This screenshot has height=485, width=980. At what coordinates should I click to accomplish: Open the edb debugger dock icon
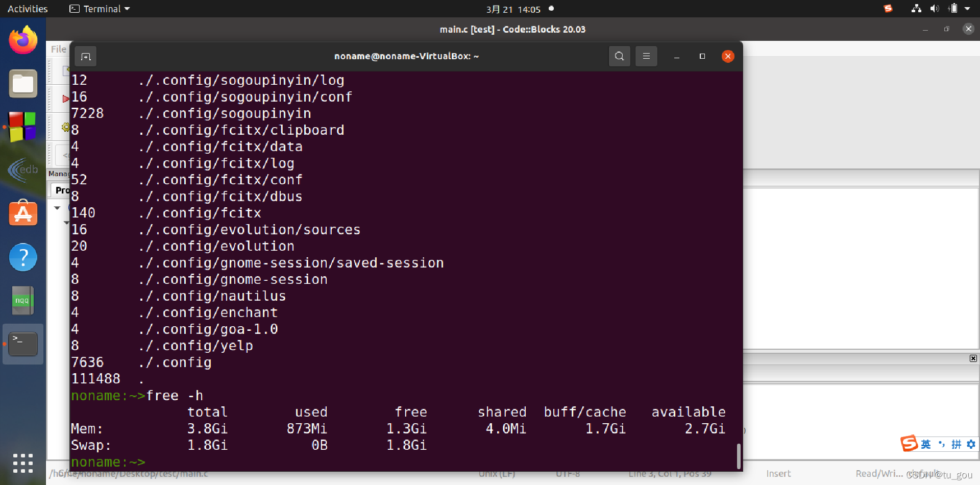(23, 170)
